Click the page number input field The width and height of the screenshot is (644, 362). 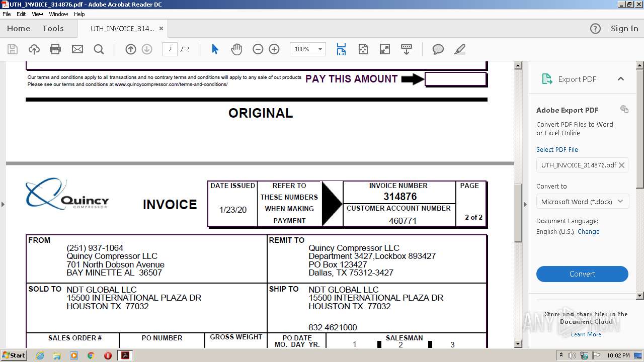pyautogui.click(x=170, y=49)
